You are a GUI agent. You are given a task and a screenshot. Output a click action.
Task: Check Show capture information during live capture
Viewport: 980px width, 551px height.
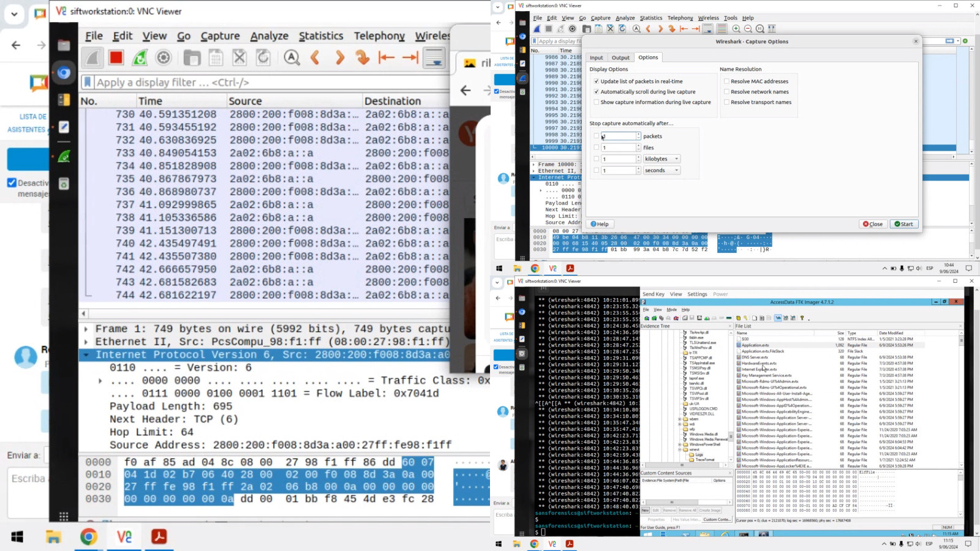[597, 102]
